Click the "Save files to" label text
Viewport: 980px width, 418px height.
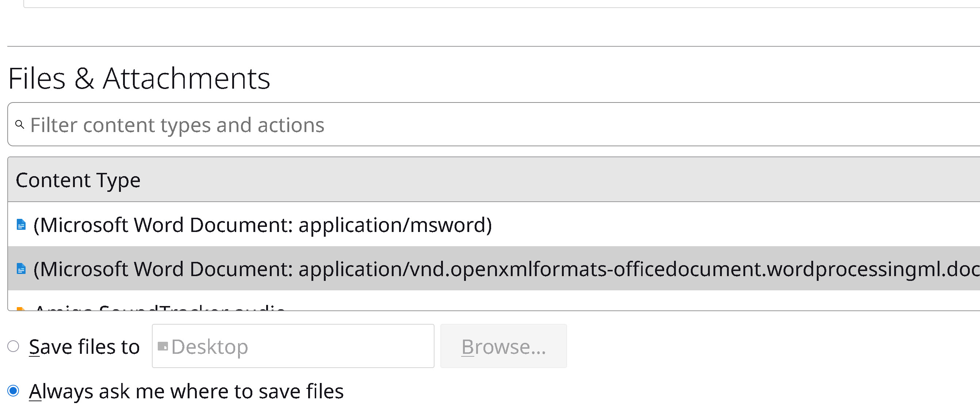tap(84, 347)
